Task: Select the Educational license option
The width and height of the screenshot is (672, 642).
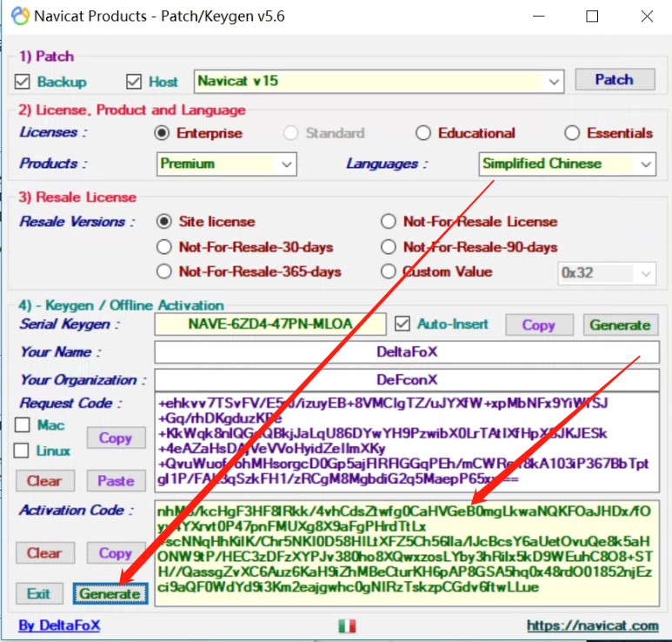Action: pos(423,133)
